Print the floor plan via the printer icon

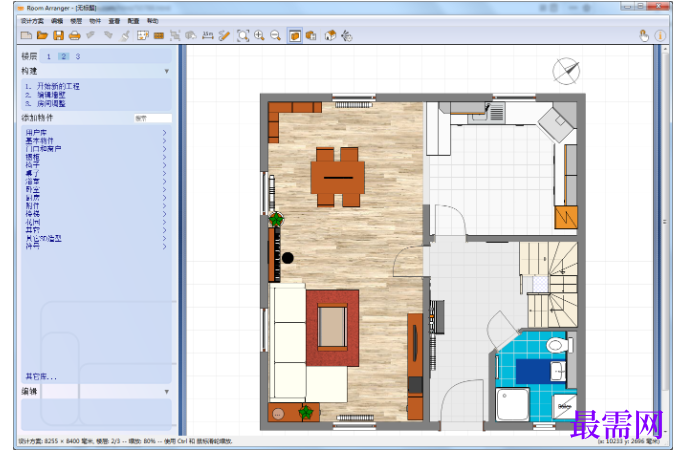[x=74, y=36]
